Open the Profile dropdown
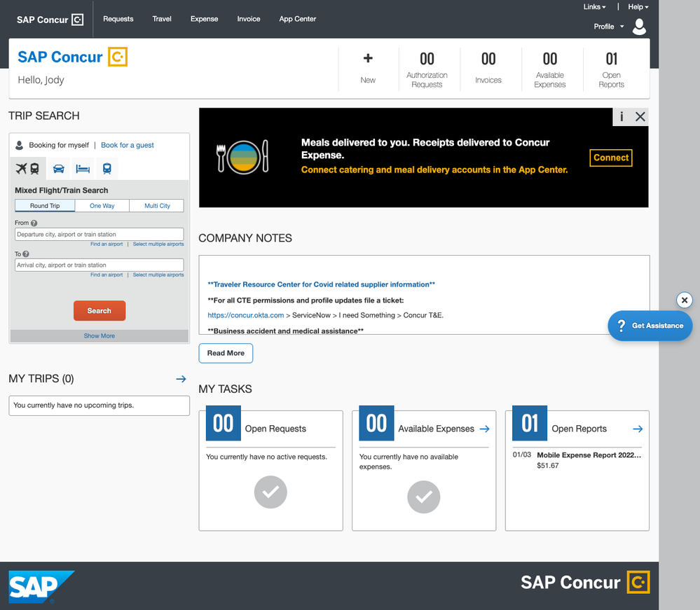The height and width of the screenshot is (610, 700). point(608,27)
